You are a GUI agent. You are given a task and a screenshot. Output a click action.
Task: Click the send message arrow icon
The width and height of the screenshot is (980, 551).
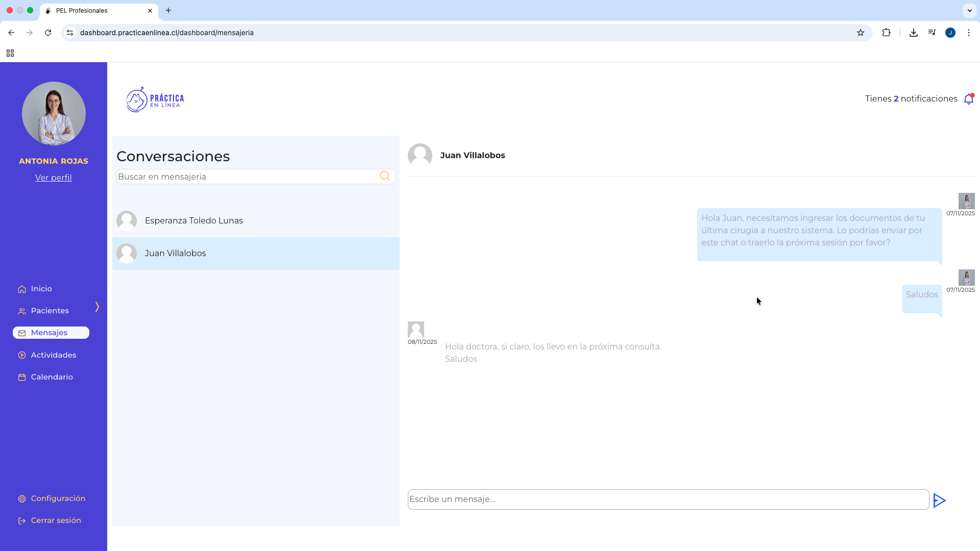(x=939, y=500)
